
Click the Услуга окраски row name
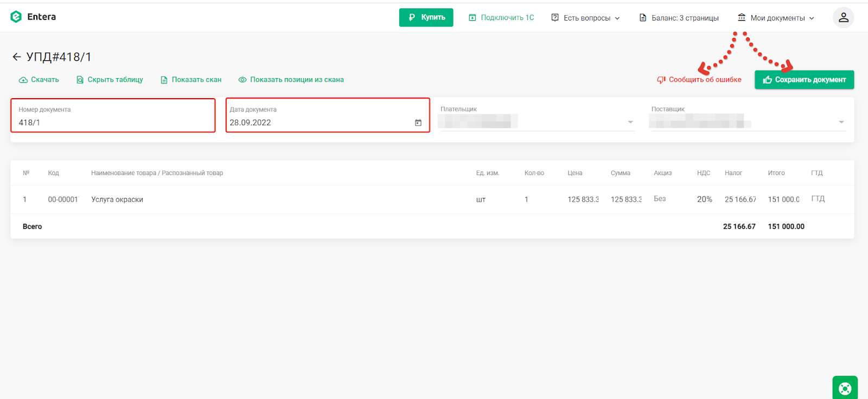click(117, 200)
